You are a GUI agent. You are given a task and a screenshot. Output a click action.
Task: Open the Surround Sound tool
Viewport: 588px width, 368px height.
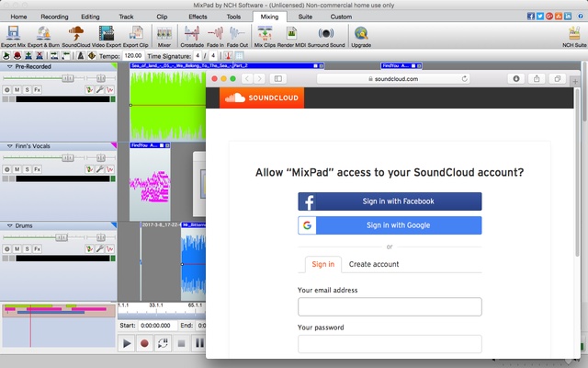pyautogui.click(x=326, y=36)
